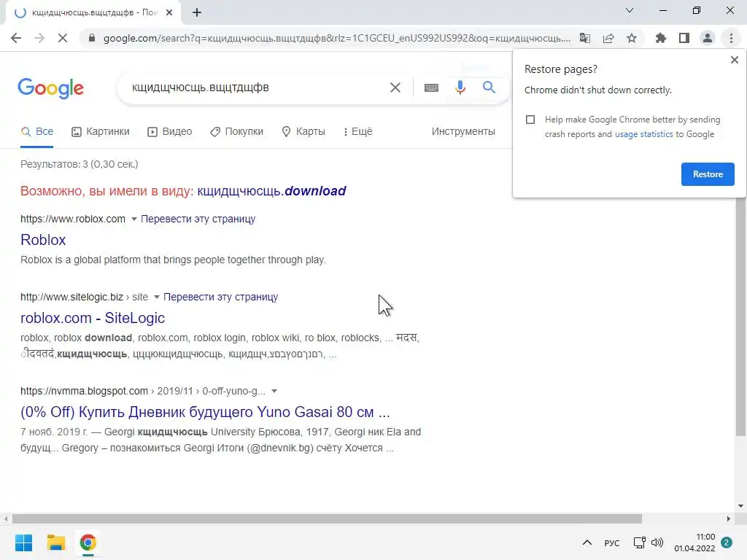
Task: Toggle the side panel icon
Action: pos(684,38)
